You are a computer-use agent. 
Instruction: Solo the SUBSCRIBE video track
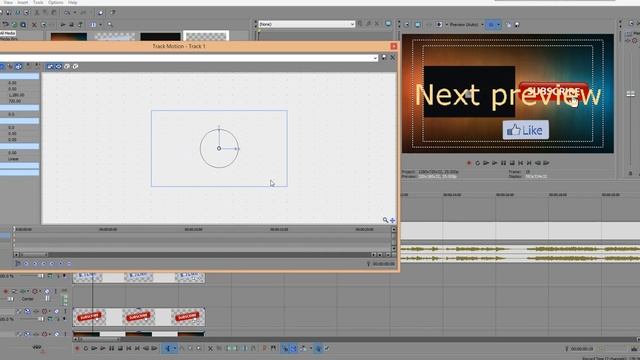pyautogui.click(x=65, y=311)
